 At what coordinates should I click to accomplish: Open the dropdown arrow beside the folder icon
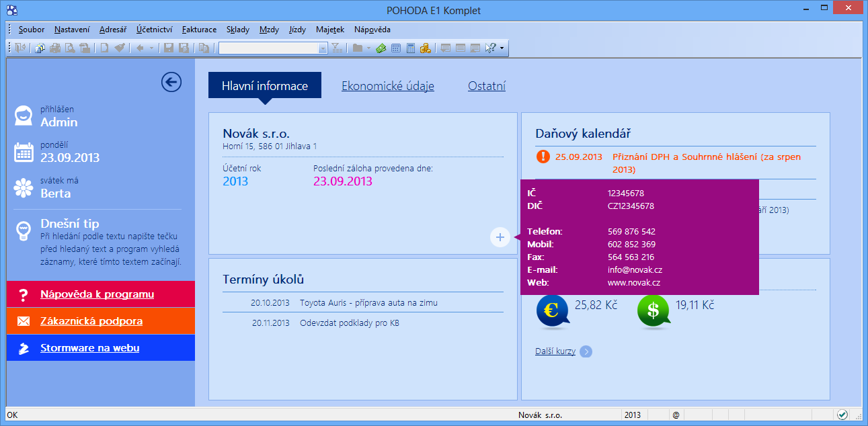(x=368, y=48)
